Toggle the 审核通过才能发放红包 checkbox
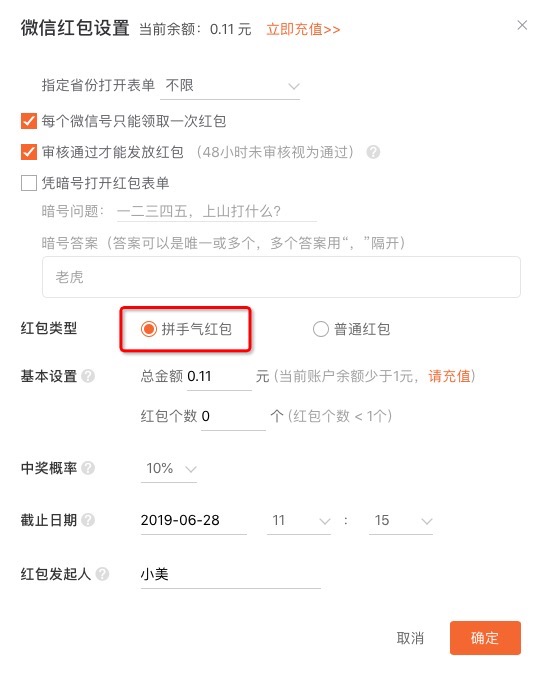The height and width of the screenshot is (680, 551). click(29, 152)
